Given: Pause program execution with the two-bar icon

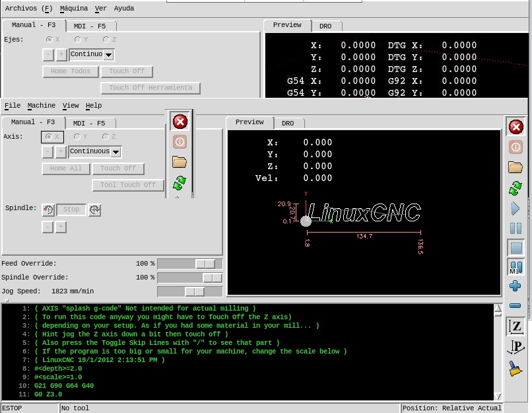Looking at the screenshot, I should (515, 228).
